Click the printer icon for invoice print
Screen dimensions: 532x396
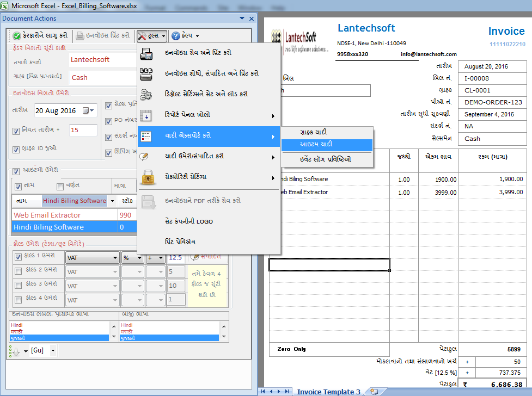pyautogui.click(x=80, y=35)
